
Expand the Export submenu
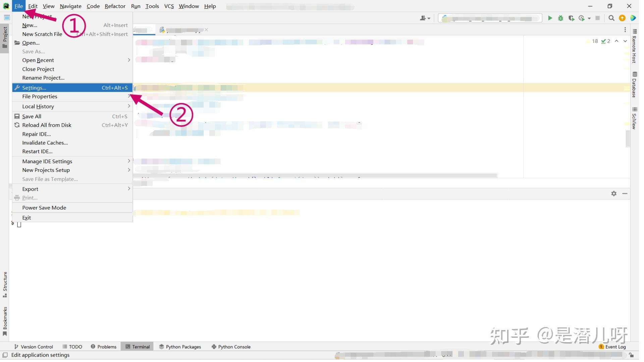30,189
